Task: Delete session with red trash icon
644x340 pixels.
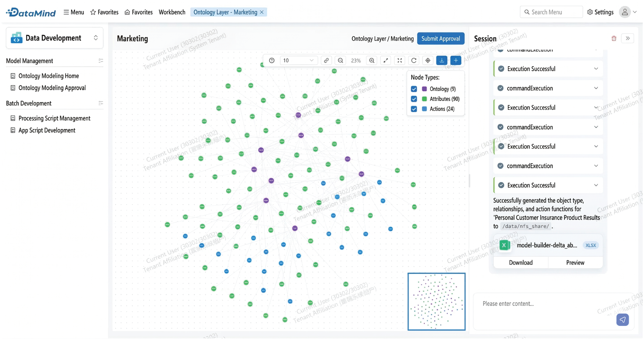Action: click(x=614, y=38)
